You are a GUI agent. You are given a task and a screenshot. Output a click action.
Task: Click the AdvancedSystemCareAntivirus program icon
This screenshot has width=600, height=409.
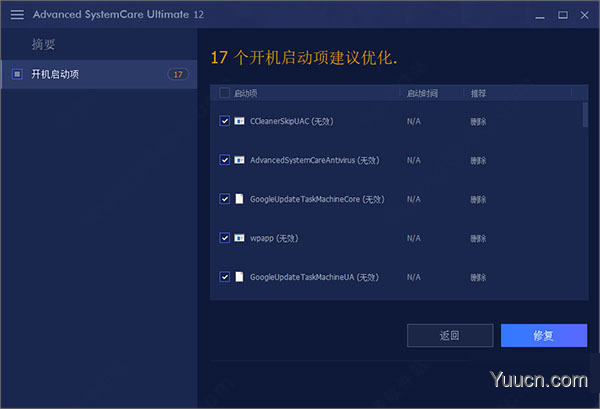239,160
